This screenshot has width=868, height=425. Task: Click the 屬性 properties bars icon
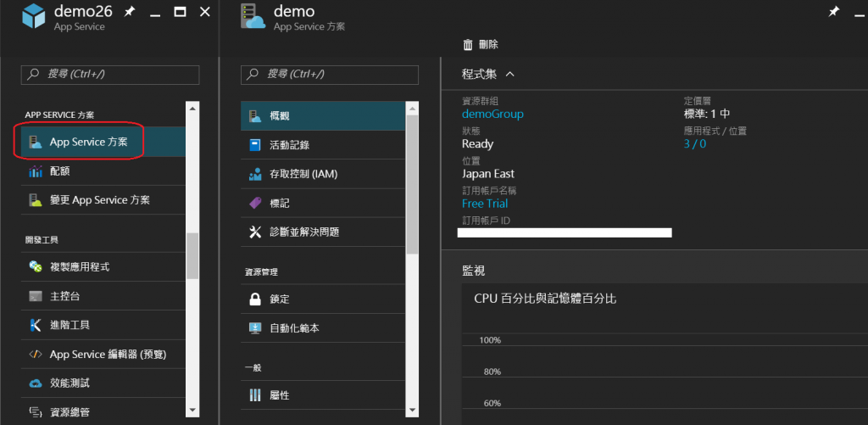(255, 395)
